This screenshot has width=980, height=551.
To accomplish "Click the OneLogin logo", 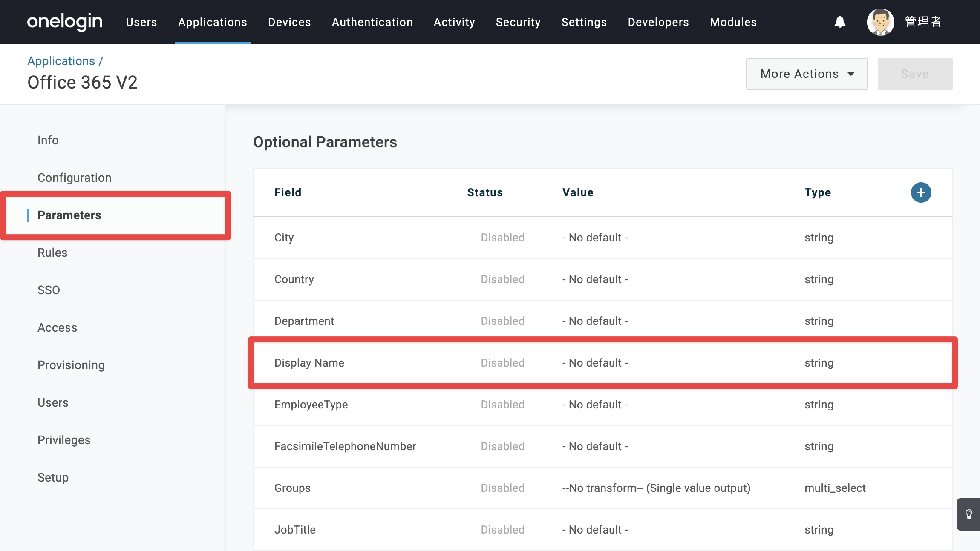I will (x=65, y=22).
